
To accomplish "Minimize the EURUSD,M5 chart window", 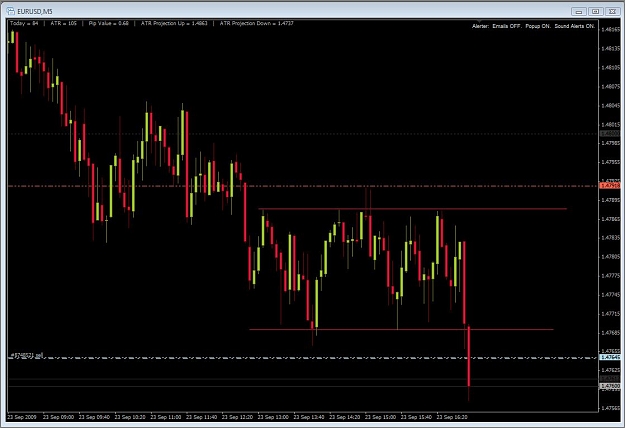I will [x=578, y=12].
